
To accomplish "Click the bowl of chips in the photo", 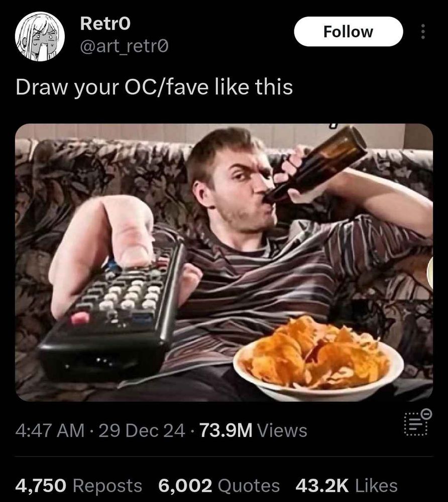I will click(x=318, y=358).
